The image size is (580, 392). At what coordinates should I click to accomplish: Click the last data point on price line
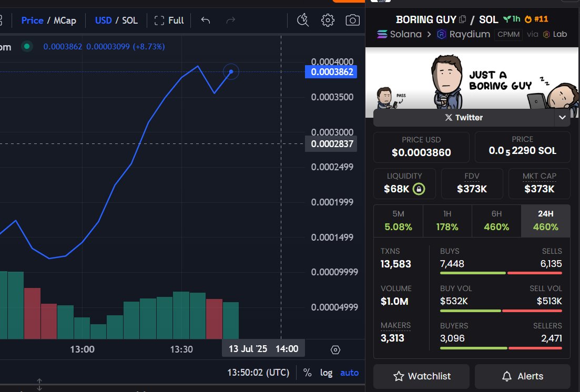231,72
